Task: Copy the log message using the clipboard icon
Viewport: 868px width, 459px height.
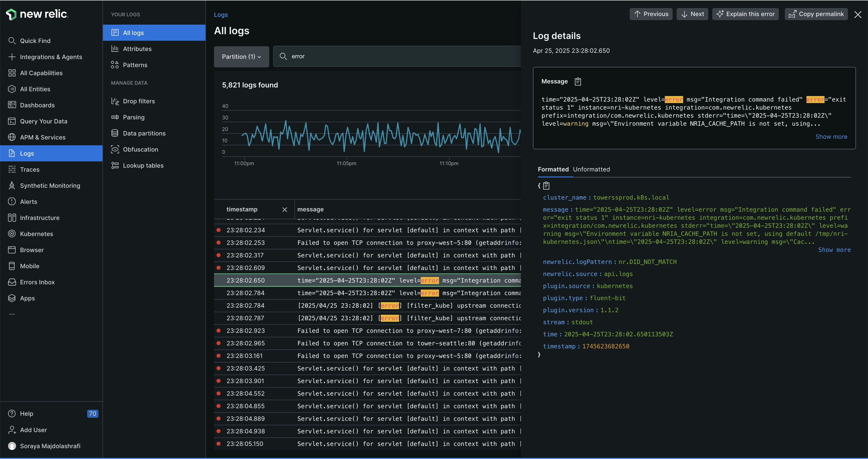Action: 578,81
